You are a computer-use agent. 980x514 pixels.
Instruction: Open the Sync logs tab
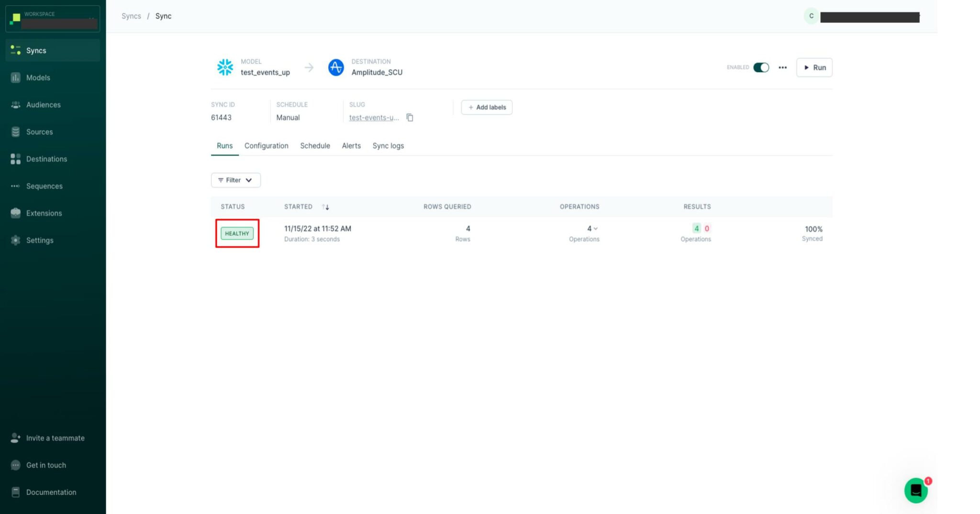388,146
